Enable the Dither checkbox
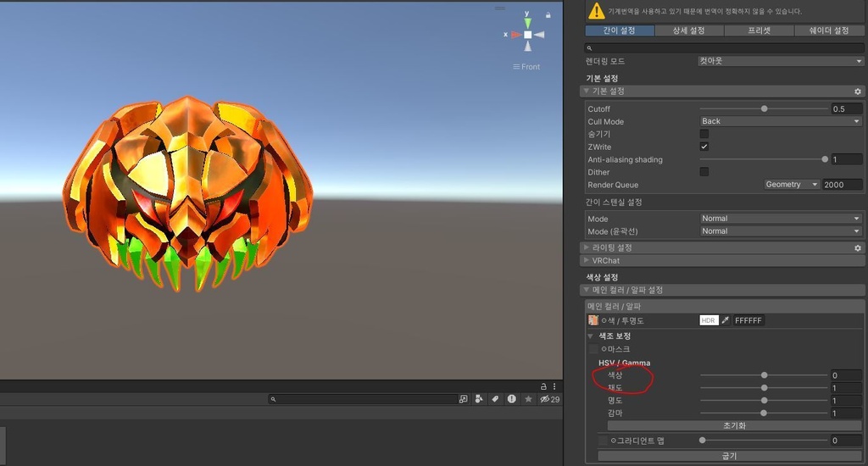Image resolution: width=868 pixels, height=466 pixels. pos(704,172)
